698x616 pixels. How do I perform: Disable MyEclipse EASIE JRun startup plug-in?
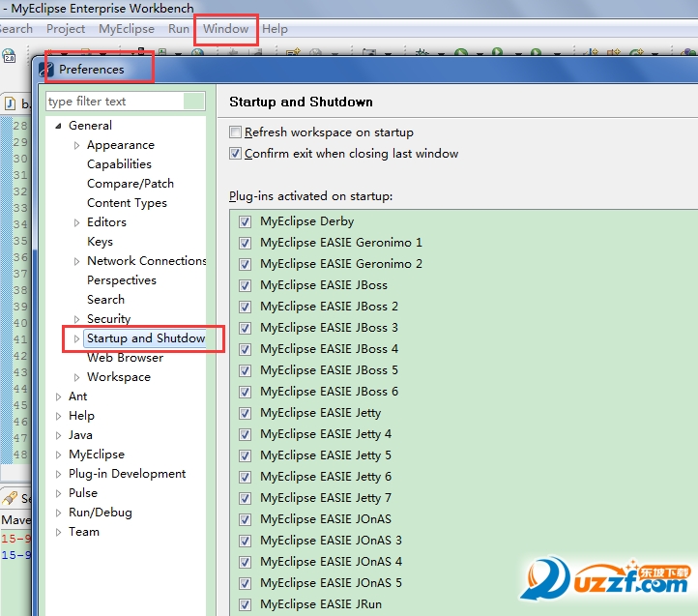245,604
